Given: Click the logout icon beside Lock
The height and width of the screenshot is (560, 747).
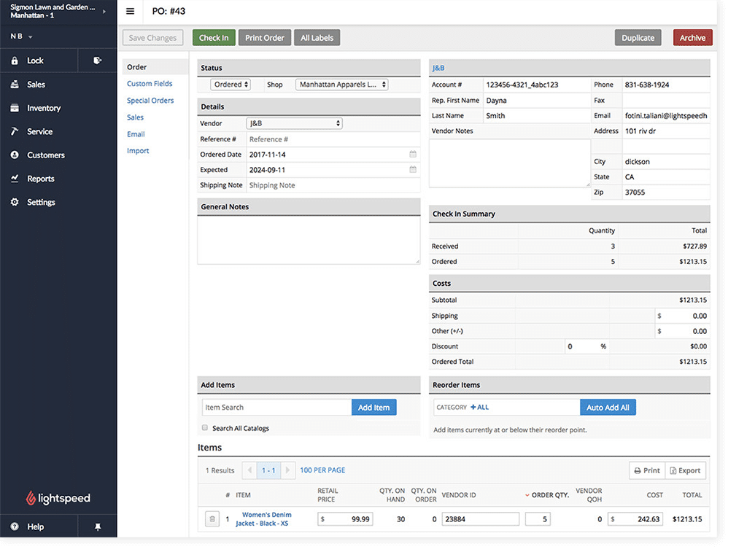Looking at the screenshot, I should click(x=97, y=61).
